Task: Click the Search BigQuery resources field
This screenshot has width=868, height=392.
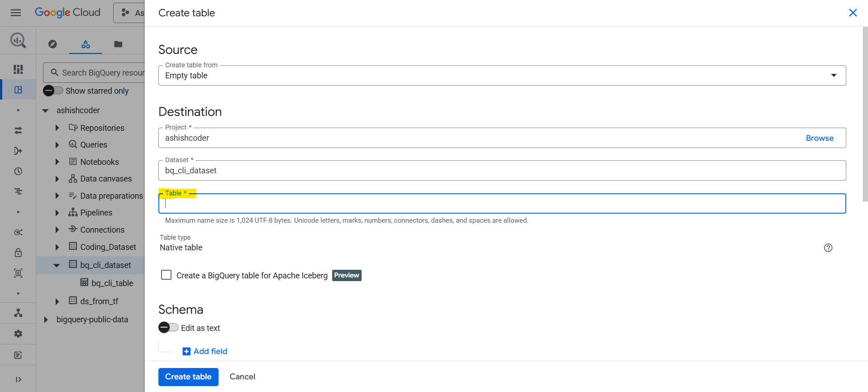Action: [x=94, y=72]
